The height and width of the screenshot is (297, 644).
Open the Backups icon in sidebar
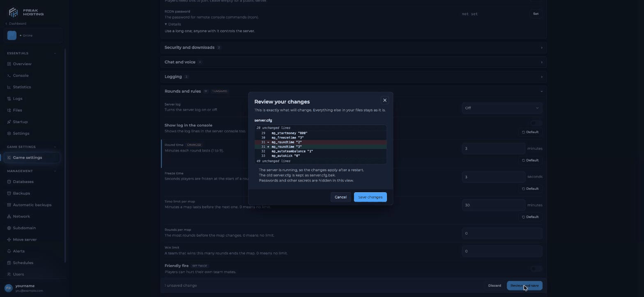tap(9, 193)
